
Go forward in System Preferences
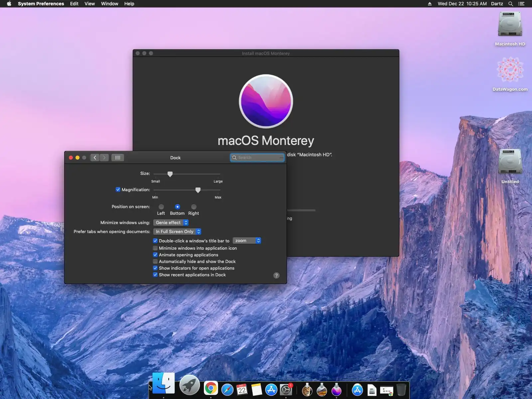(x=104, y=158)
